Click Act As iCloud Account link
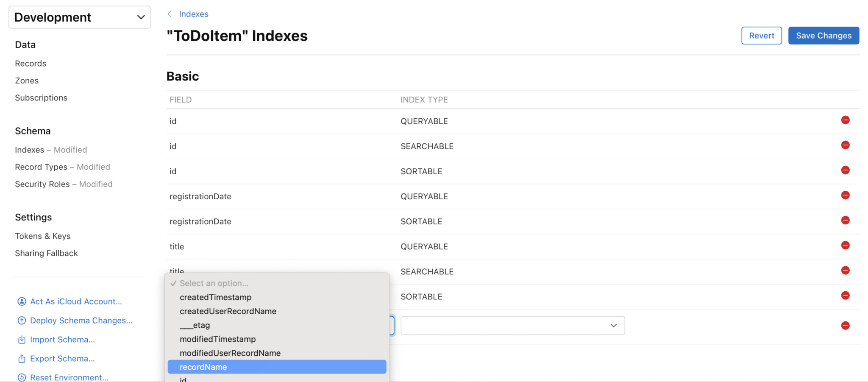 (76, 301)
